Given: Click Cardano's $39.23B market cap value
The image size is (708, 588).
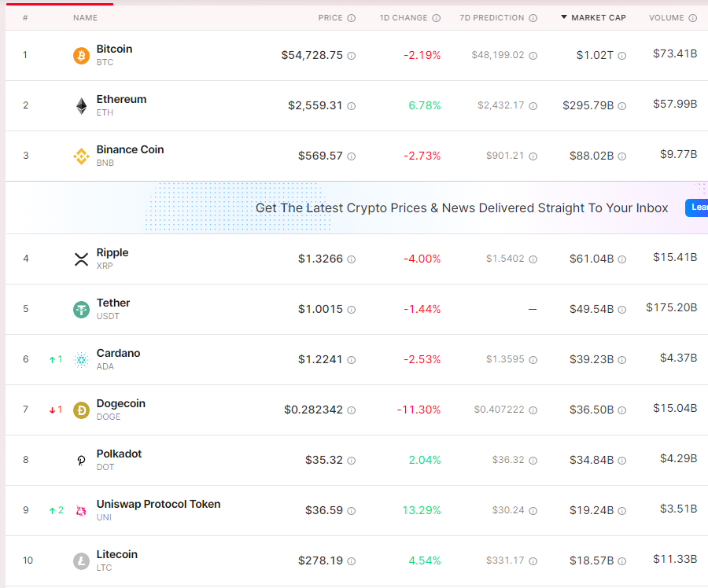Looking at the screenshot, I should point(592,360).
